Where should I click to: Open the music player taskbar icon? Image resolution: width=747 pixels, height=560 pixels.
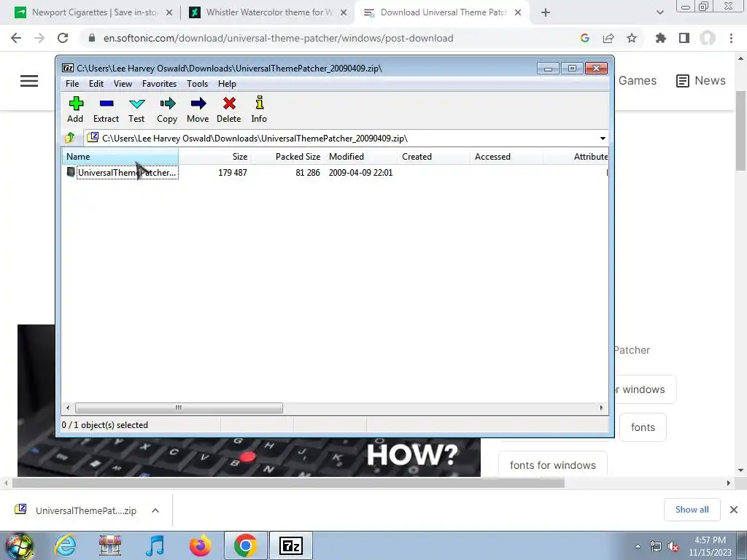(155, 545)
